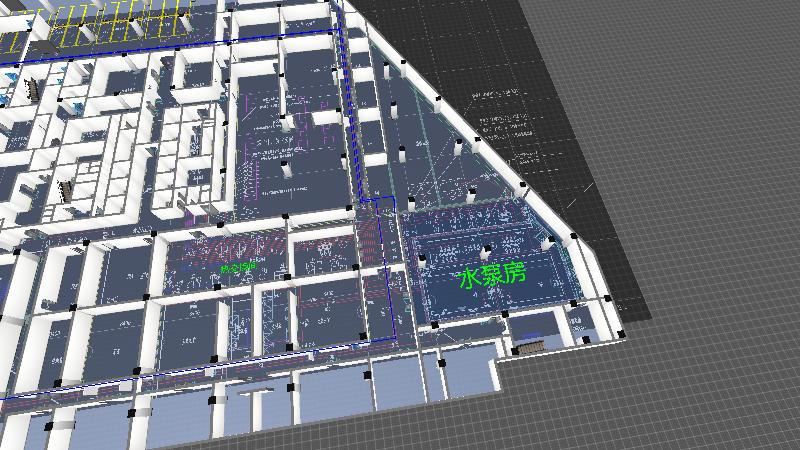800x450 pixels.
Task: Click the small green label left of 水泵房
Action: coord(238,268)
